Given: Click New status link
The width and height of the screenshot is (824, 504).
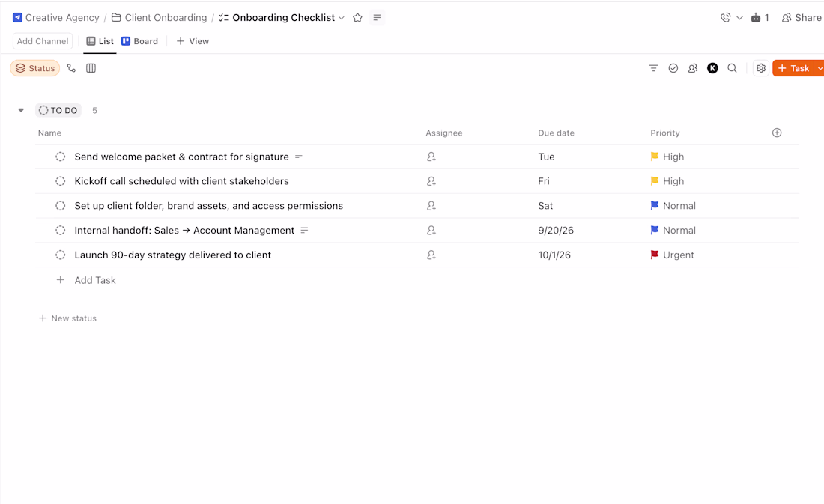Looking at the screenshot, I should pos(67,318).
